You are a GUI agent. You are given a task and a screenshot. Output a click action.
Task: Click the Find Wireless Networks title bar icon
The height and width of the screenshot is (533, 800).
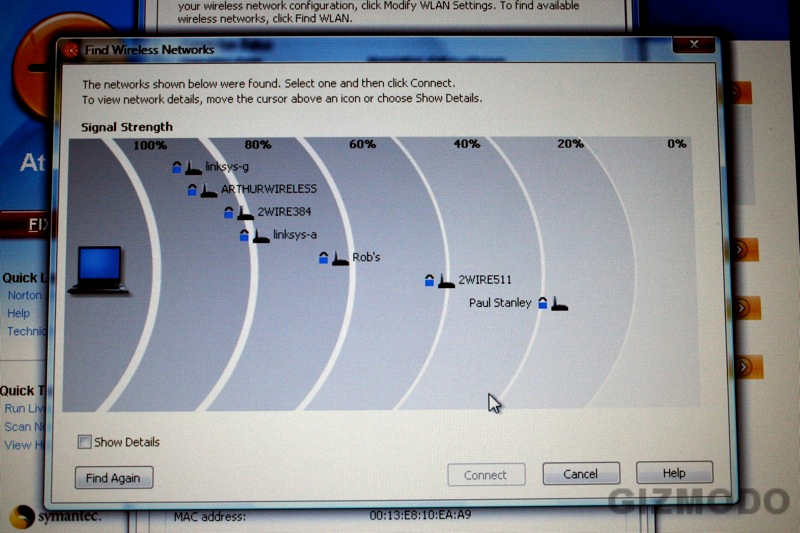[71, 50]
